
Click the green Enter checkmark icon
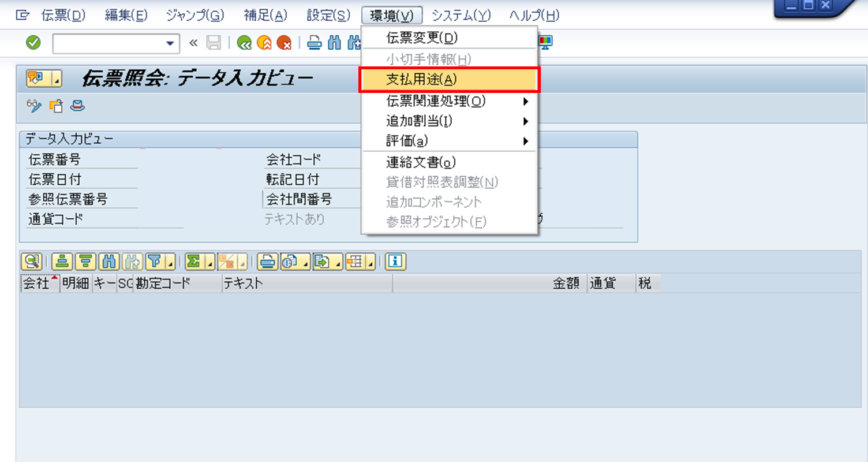click(33, 42)
